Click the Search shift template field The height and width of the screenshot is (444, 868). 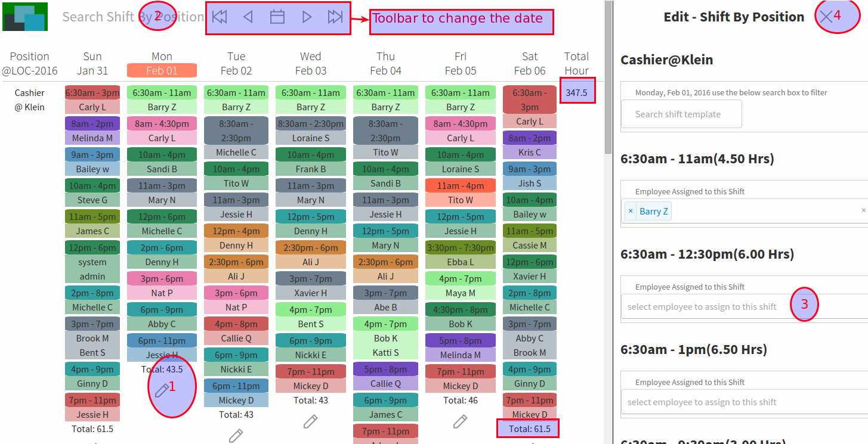(x=681, y=114)
